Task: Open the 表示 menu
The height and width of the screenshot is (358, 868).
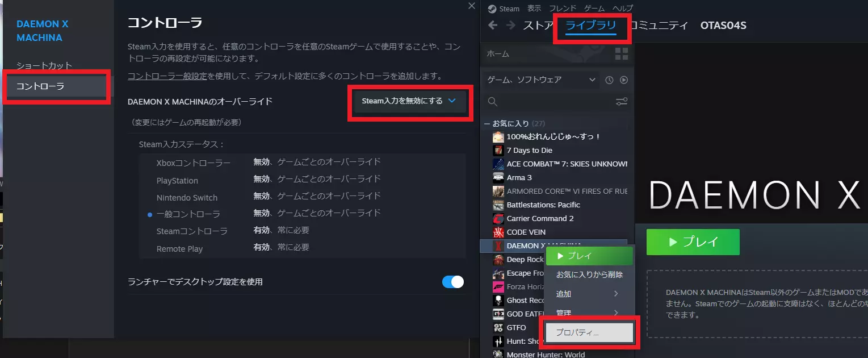Action: (534, 9)
